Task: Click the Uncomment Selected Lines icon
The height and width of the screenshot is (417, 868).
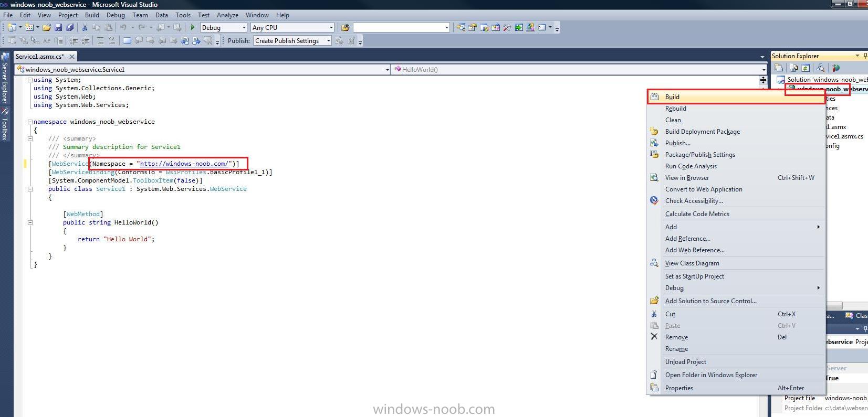Action: point(111,40)
